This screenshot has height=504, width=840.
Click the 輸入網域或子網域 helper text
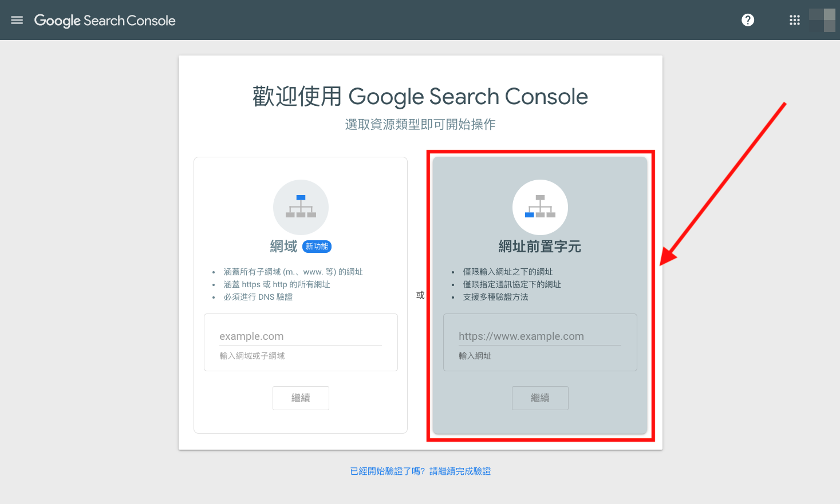pos(252,356)
